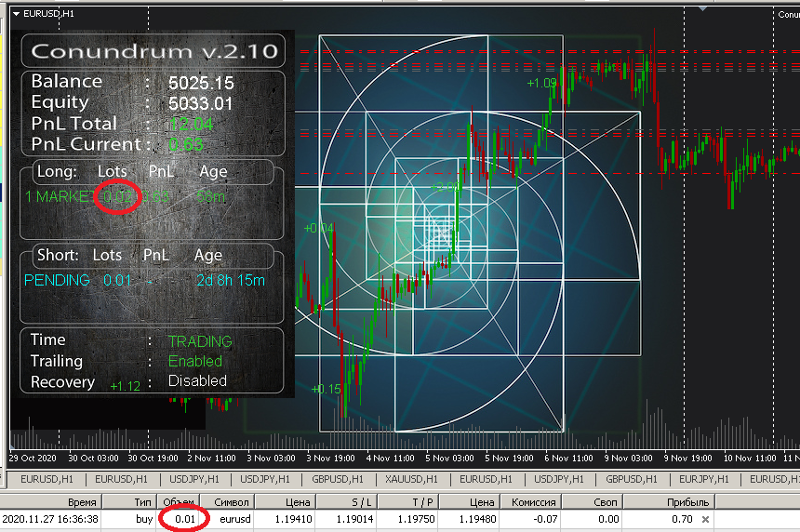Click the long position age 58m
Screen dimensions: 800x532
[x=211, y=196]
